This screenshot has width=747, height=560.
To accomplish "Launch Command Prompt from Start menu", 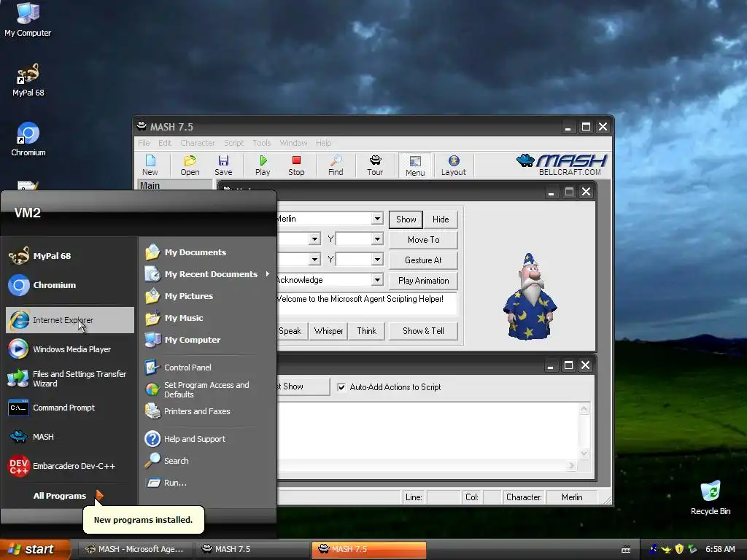I will (70, 408).
